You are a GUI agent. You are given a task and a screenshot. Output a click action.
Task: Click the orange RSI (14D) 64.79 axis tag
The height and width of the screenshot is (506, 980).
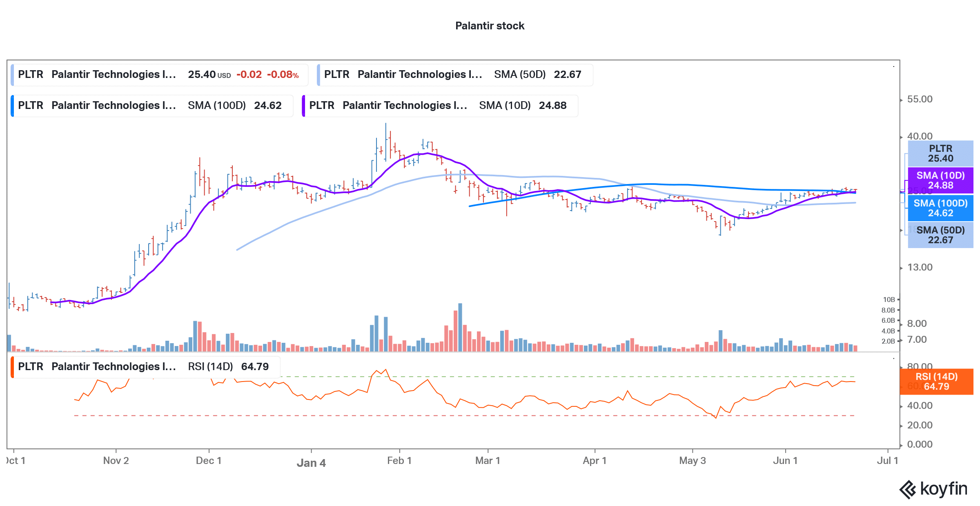tap(936, 382)
